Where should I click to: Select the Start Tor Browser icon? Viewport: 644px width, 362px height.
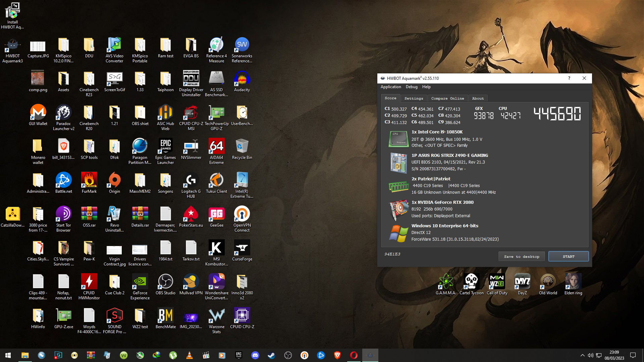[63, 219]
